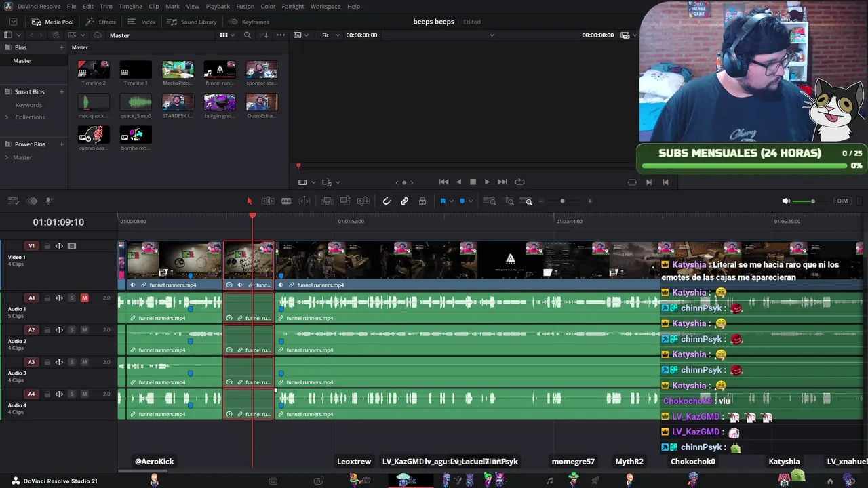The width and height of the screenshot is (868, 488).
Task: Click the DIM audio button
Action: (x=843, y=201)
